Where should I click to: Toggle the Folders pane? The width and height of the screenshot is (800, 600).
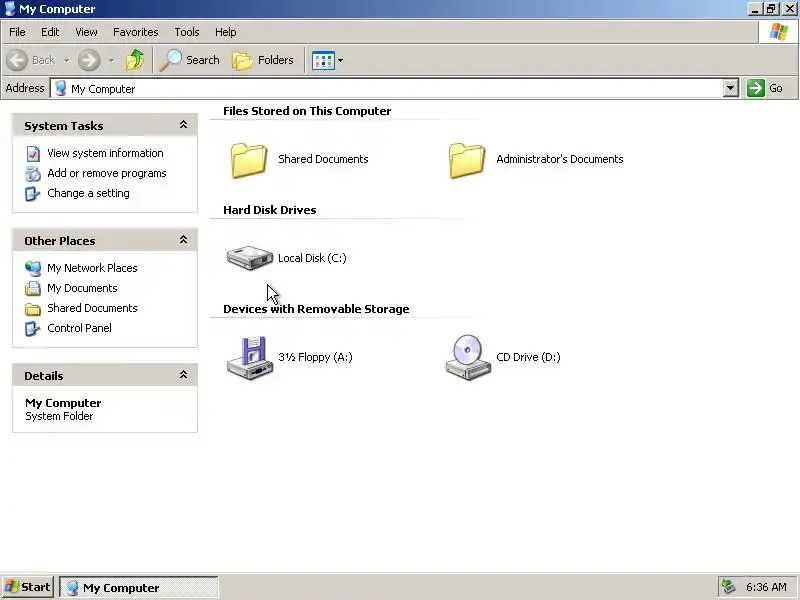point(263,60)
